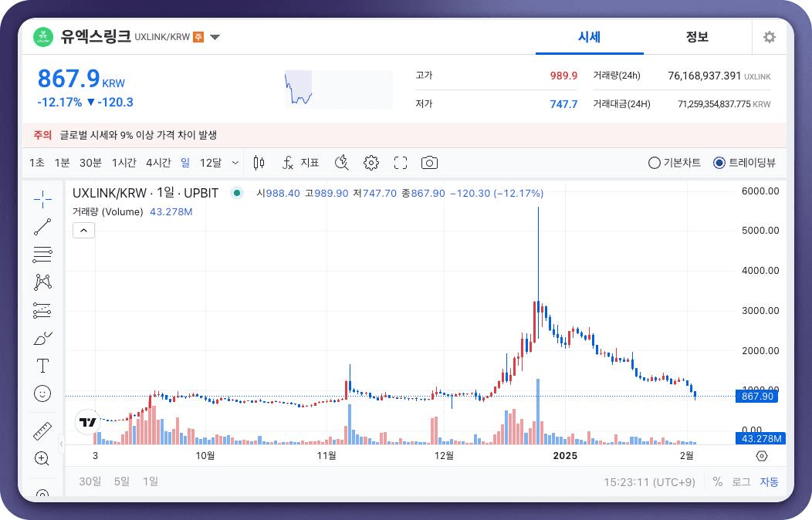Switch to the 정보 tab
The height and width of the screenshot is (520, 812).
tap(697, 37)
